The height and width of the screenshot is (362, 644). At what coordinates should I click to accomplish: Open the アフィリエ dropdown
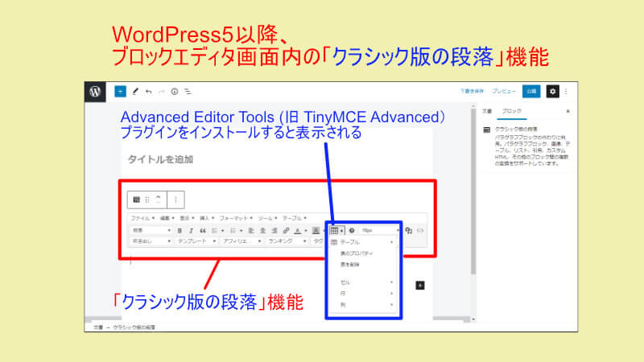point(242,241)
